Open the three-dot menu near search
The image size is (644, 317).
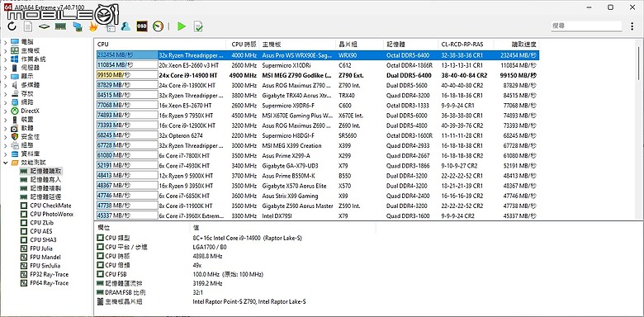click(x=632, y=26)
